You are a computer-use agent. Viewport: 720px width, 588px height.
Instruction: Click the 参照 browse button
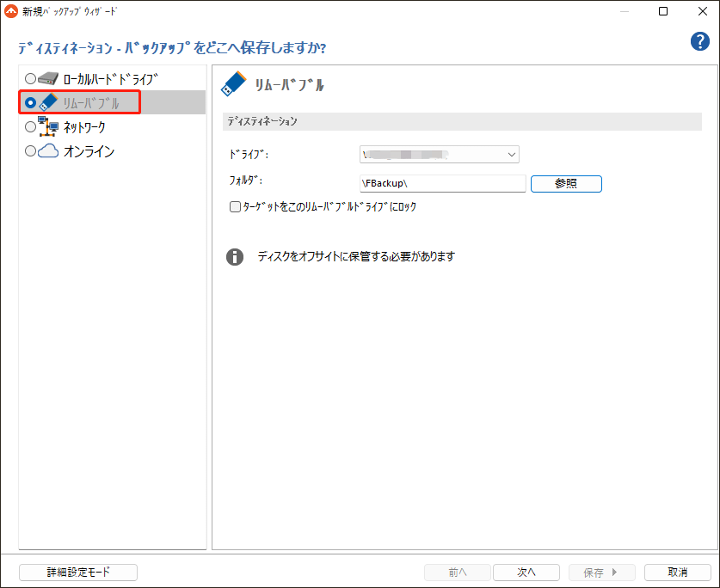pyautogui.click(x=566, y=184)
